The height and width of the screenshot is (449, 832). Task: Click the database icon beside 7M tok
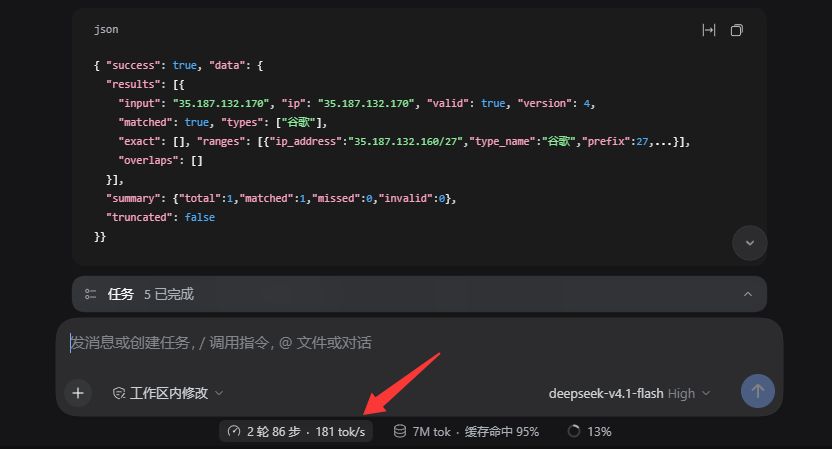[400, 431]
